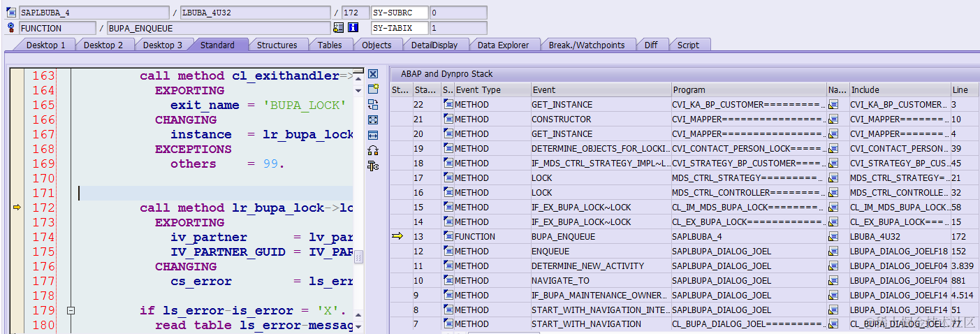Switch to Desktop 3 tab
The width and height of the screenshot is (980, 334).
coord(163,45)
